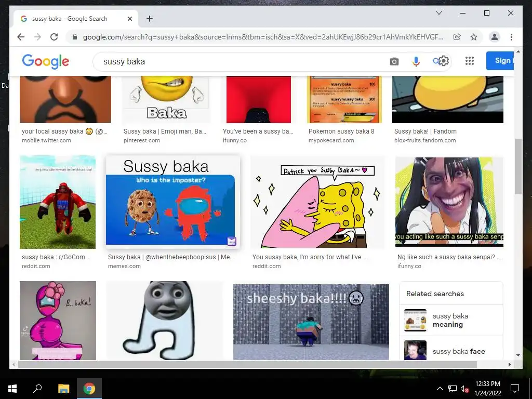The height and width of the screenshot is (399, 532).
Task: Click the Chrome taskbar icon
Action: (x=89, y=389)
